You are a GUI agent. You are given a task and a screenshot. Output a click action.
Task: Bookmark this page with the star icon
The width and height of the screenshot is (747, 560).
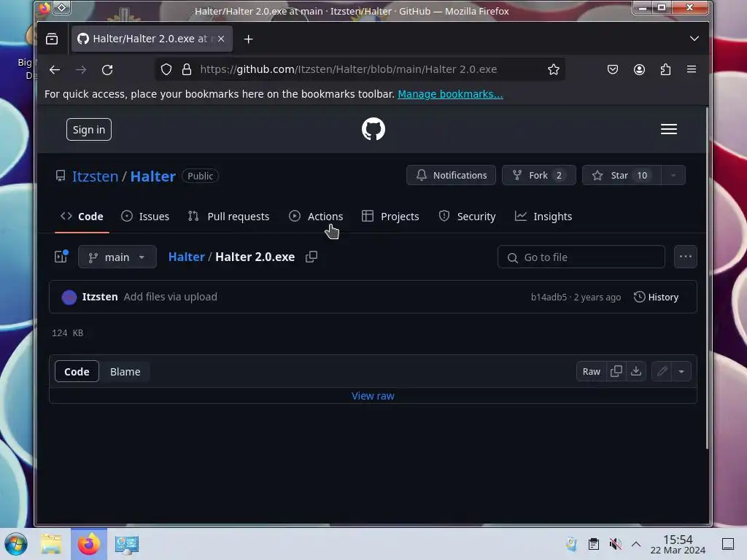(x=553, y=69)
